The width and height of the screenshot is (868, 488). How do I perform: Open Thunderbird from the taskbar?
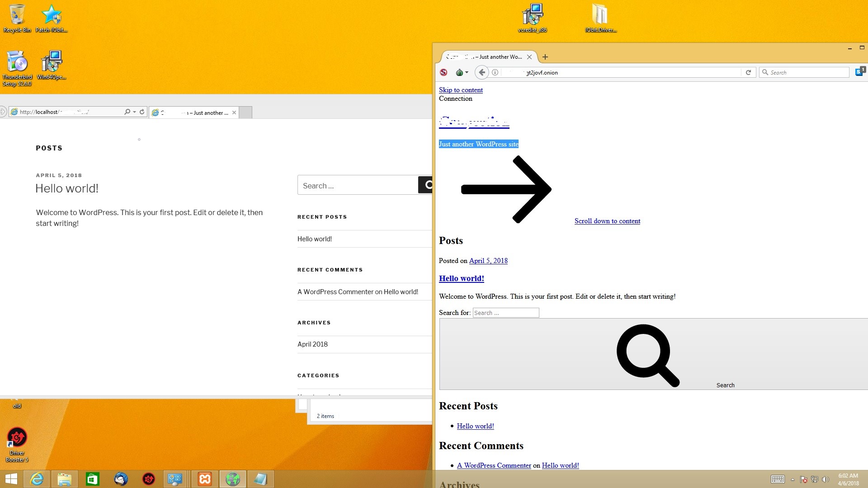pyautogui.click(x=121, y=479)
